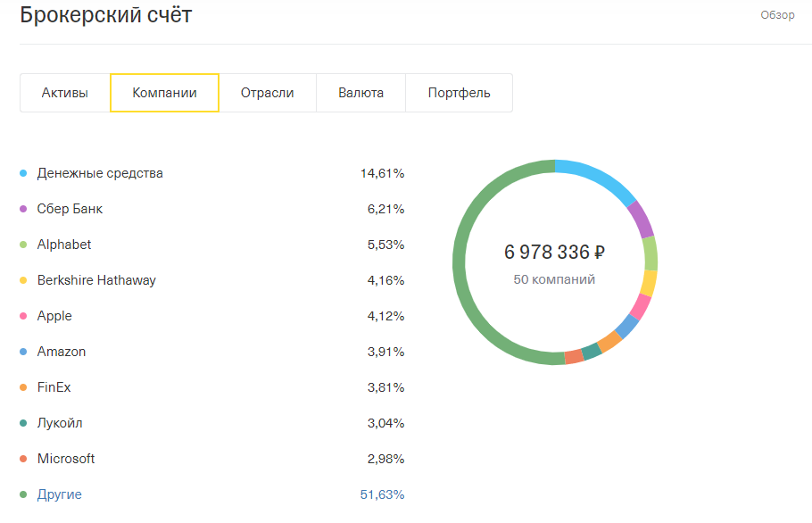This screenshot has width=812, height=523.
Task: Click the 3,91% value for Amazon
Action: pos(385,352)
